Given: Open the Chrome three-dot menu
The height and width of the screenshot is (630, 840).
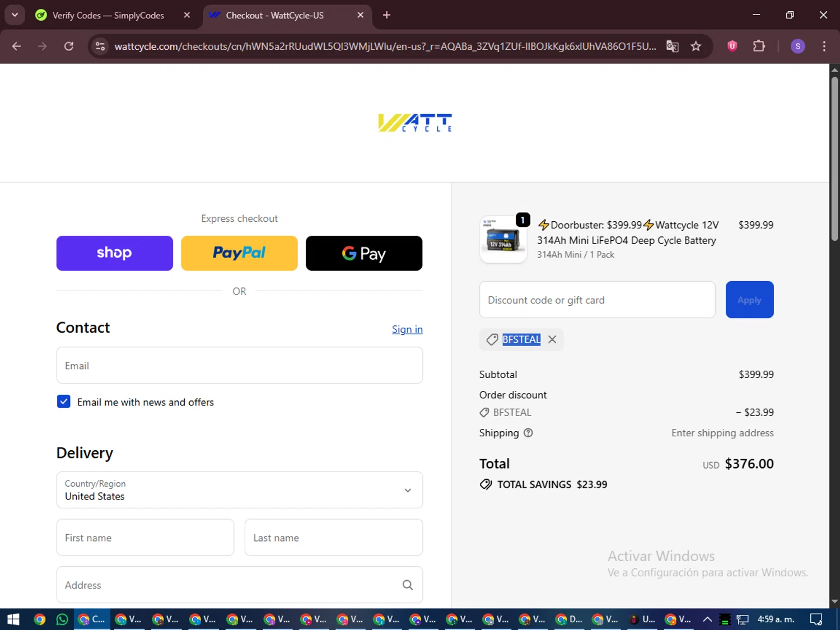Looking at the screenshot, I should [824, 46].
